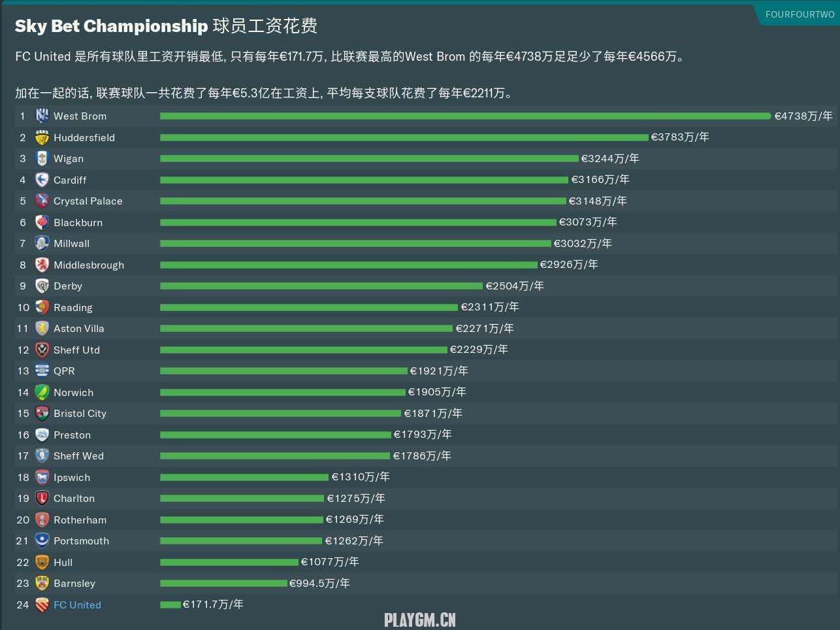Click the Sky Bet Championship heading

[x=111, y=26]
